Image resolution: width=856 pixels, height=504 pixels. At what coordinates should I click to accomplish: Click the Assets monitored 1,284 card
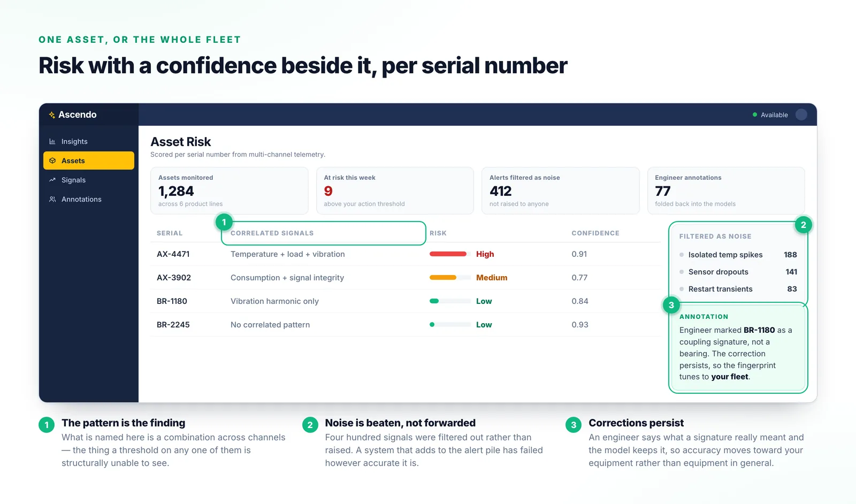pyautogui.click(x=230, y=190)
